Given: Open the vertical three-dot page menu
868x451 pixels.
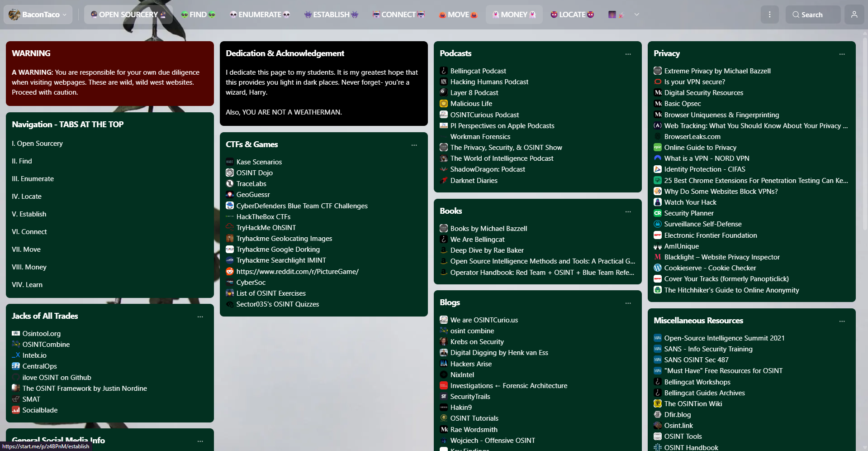Looking at the screenshot, I should (x=769, y=14).
